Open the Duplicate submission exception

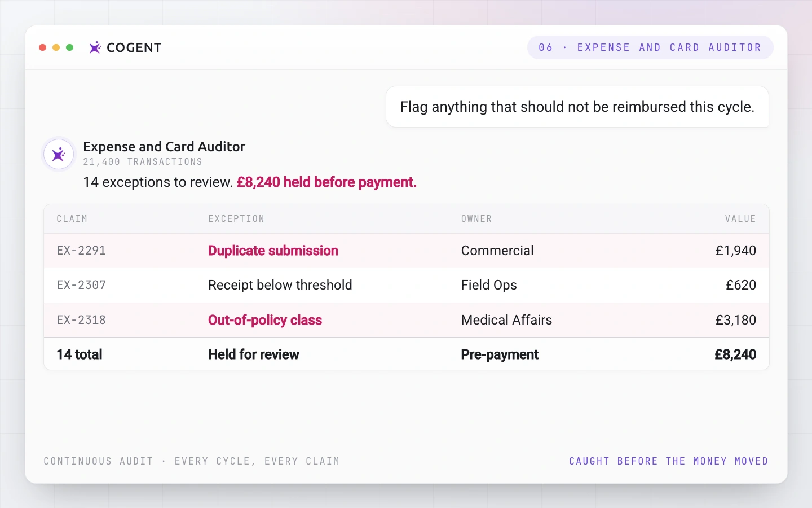coord(273,251)
